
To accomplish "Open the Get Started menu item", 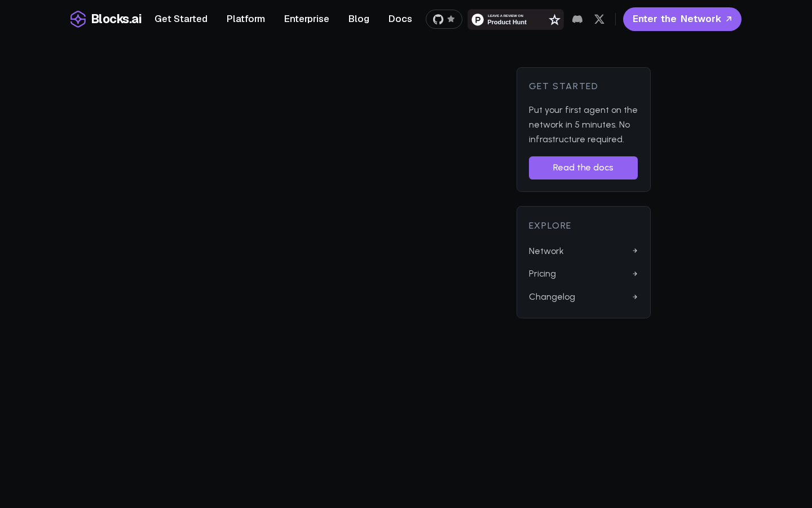I will click(x=181, y=19).
